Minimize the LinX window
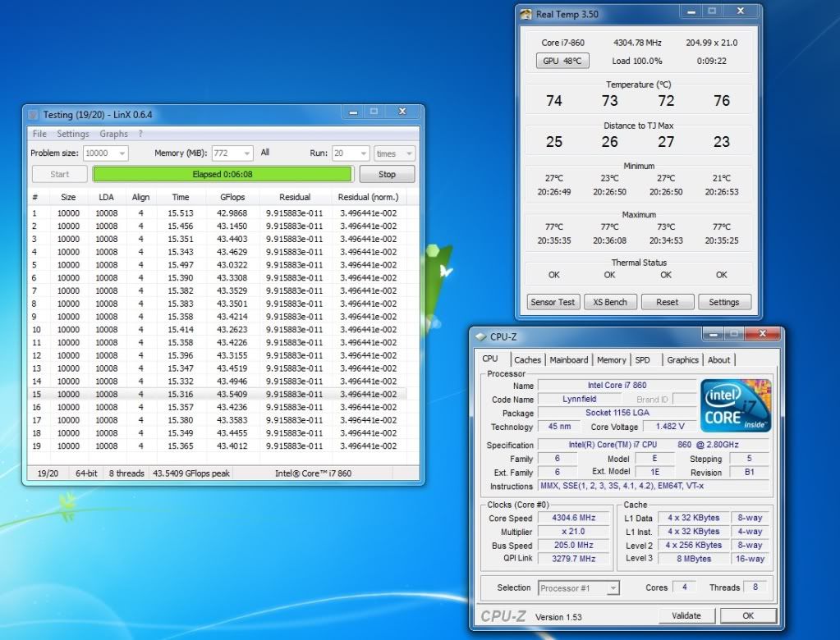This screenshot has height=640, width=840. (x=353, y=112)
